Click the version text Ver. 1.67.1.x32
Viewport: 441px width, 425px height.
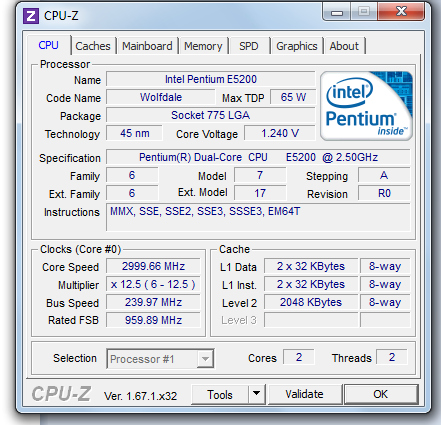click(x=140, y=396)
